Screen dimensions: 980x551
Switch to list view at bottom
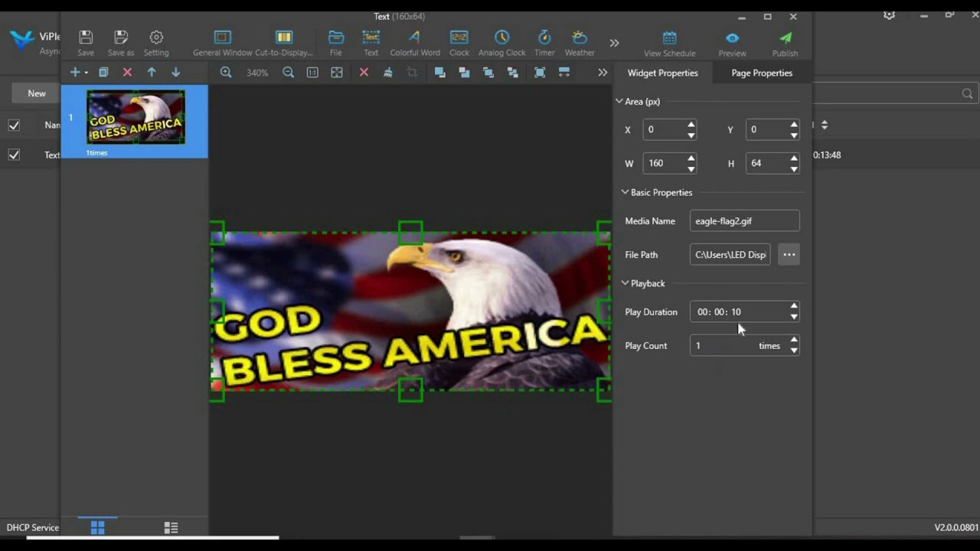[171, 527]
